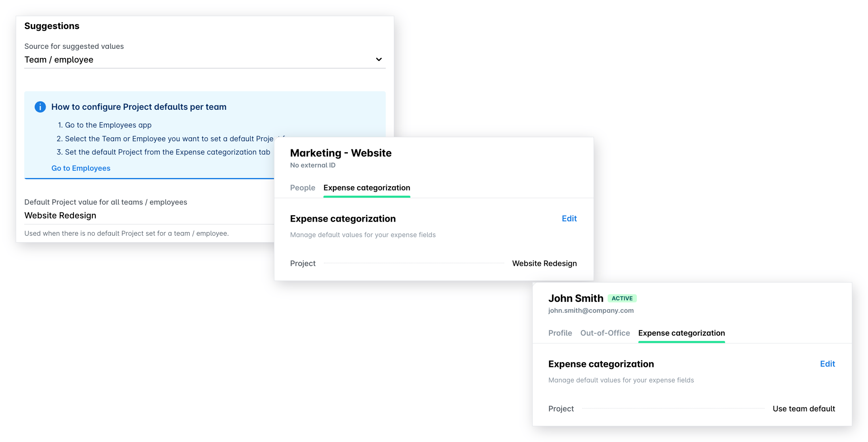This screenshot has height=442, width=868.
Task: Switch to John Smith's Out-of-Office tab
Action: click(x=604, y=333)
